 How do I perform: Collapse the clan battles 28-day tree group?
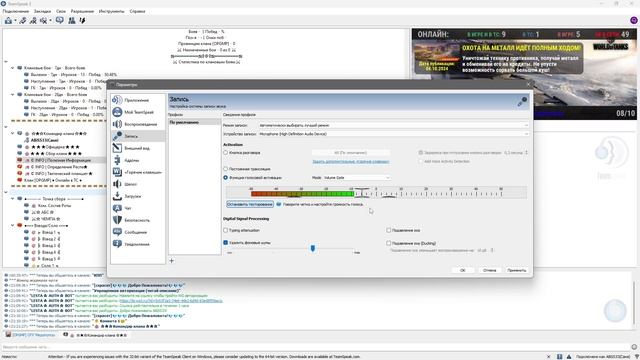pyautogui.click(x=12, y=95)
